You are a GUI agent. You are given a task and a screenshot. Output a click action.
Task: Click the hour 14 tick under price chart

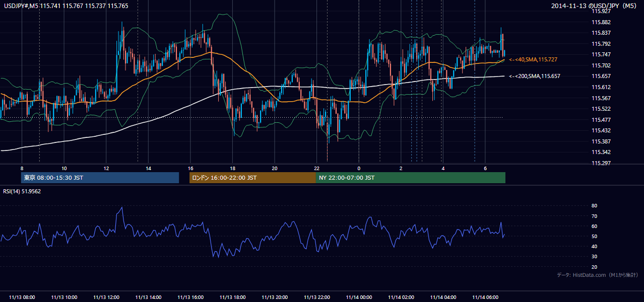(x=148, y=168)
